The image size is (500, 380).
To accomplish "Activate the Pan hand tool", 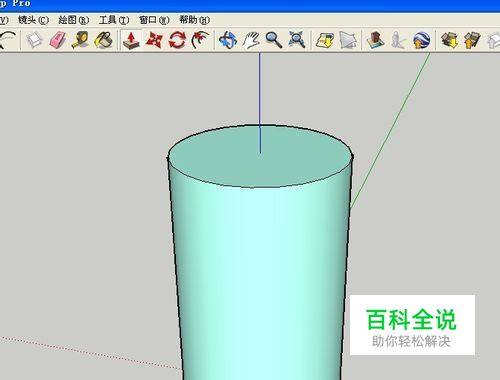I will (251, 40).
